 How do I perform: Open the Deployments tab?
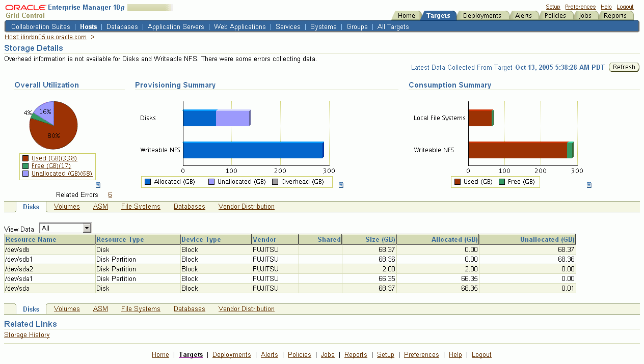pos(482,15)
